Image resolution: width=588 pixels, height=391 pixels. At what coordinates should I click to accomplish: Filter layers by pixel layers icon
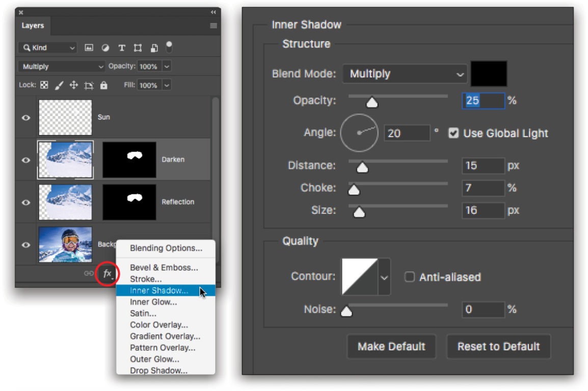pyautogui.click(x=90, y=47)
